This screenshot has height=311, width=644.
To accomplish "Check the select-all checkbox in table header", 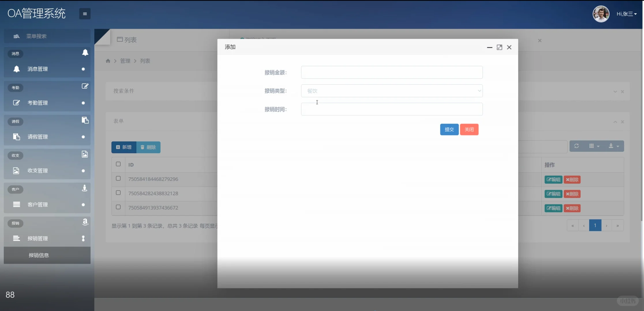I will [118, 164].
